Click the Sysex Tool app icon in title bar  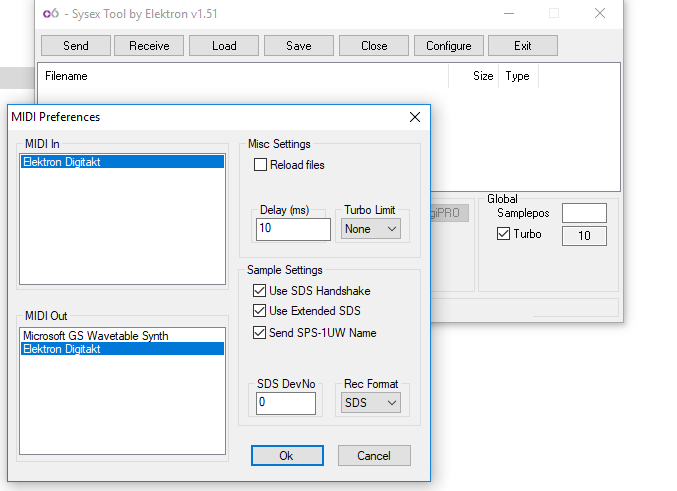pos(51,14)
